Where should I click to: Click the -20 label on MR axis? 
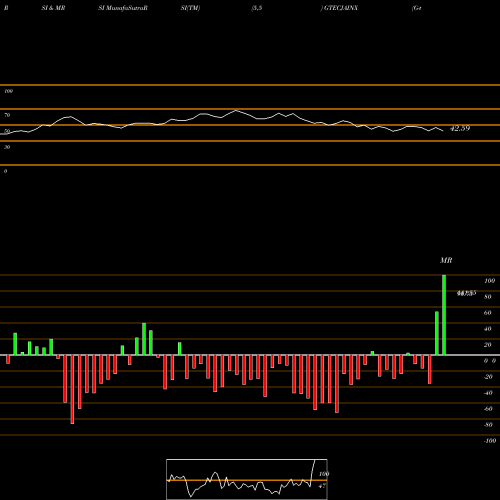[488, 377]
